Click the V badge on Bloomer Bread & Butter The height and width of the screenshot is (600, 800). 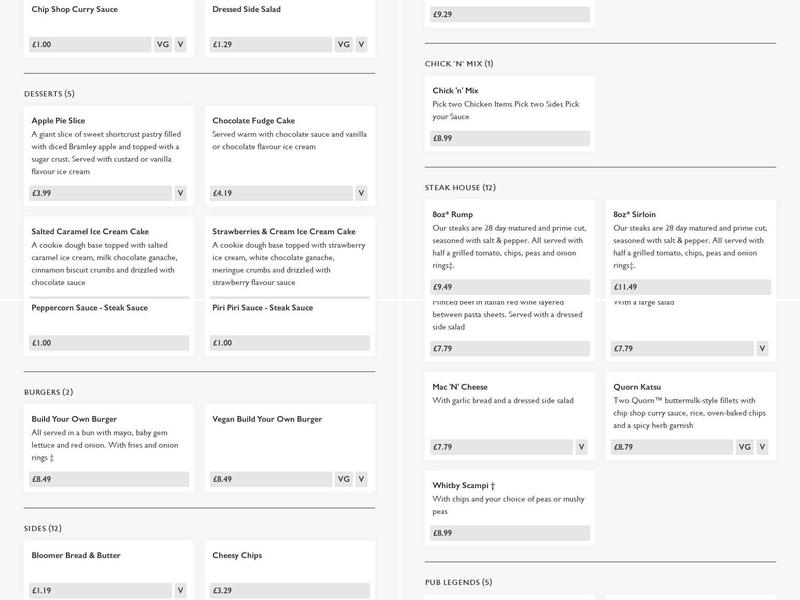point(180,591)
